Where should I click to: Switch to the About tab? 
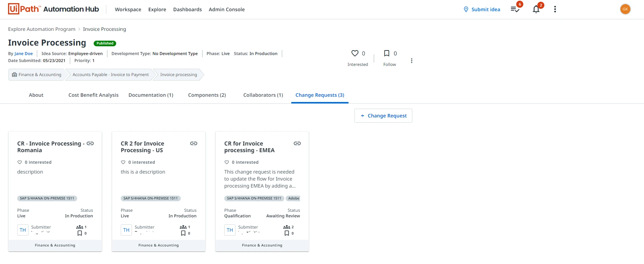tap(36, 95)
